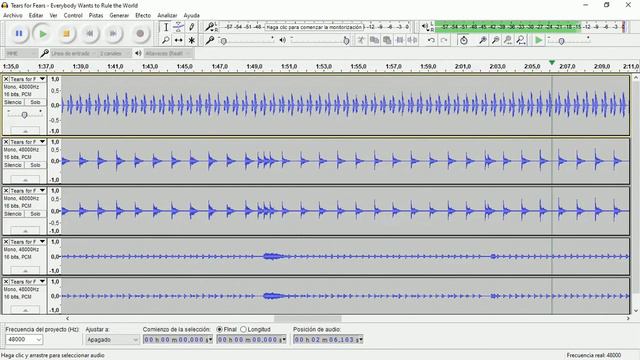640x360 pixels.
Task: Pause playback with the Pause button
Action: point(19,33)
